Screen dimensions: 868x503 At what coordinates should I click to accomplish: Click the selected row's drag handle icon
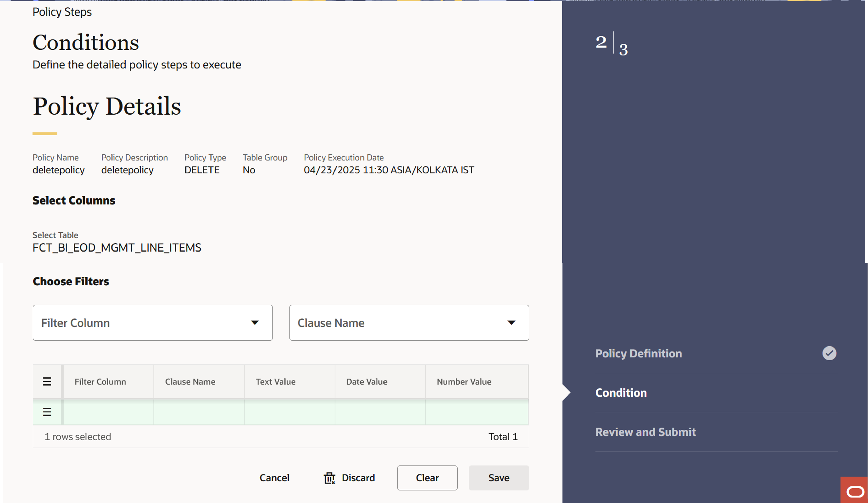47,412
